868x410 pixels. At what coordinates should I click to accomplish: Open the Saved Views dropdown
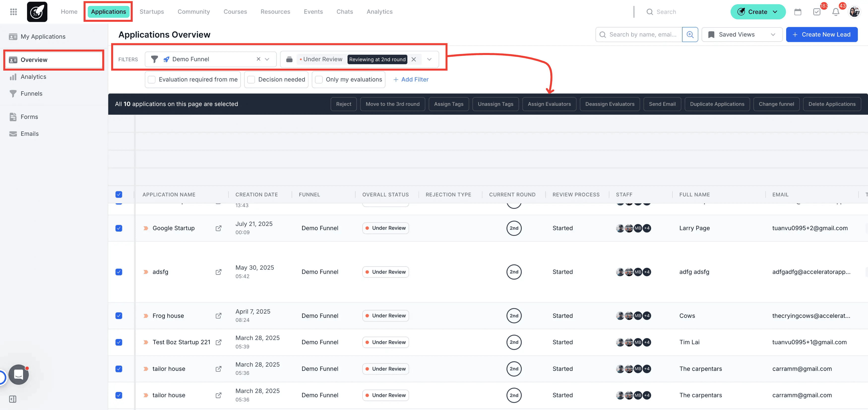tap(742, 35)
